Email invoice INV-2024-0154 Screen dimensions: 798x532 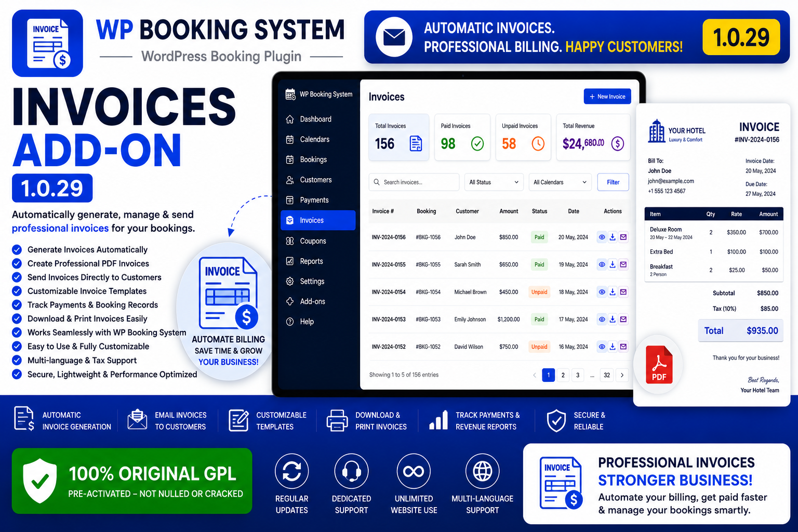coord(623,292)
